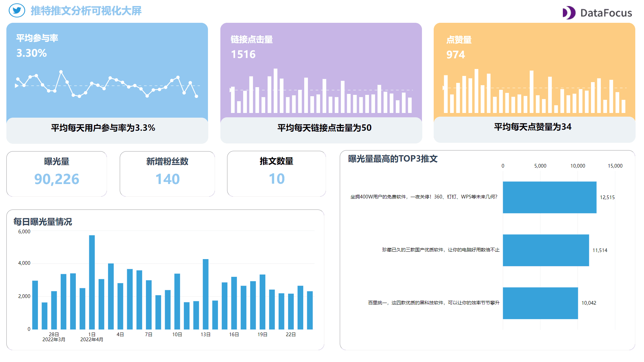The image size is (644, 362).
Task: Click the 3.30% engagement value
Action: tap(32, 53)
